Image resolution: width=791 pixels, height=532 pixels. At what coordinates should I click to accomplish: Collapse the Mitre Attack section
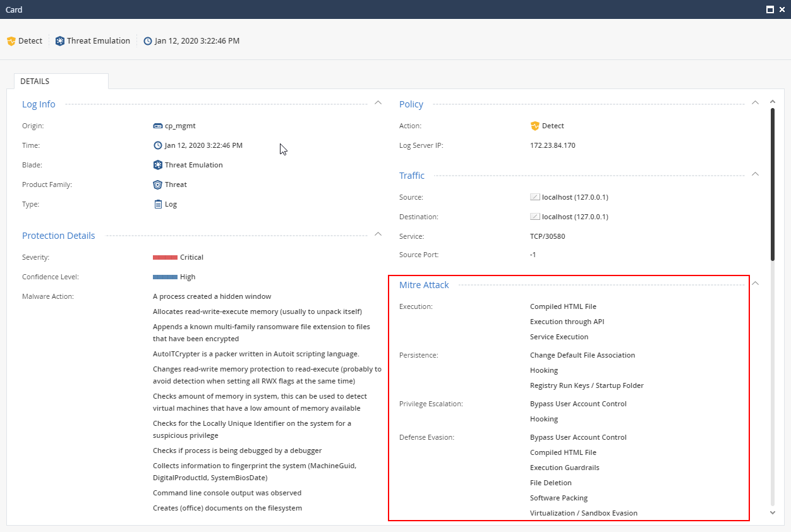pos(755,283)
